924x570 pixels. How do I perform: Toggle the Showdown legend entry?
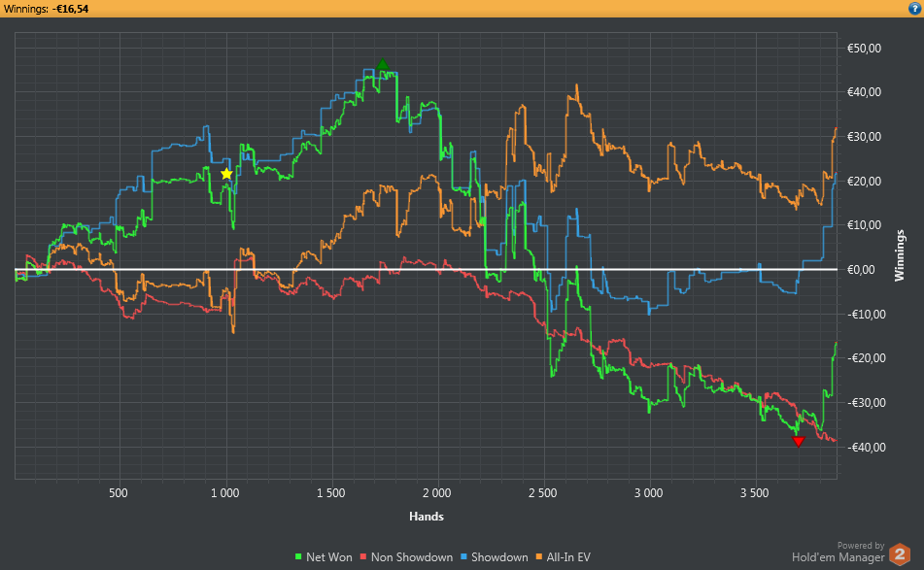click(x=495, y=557)
